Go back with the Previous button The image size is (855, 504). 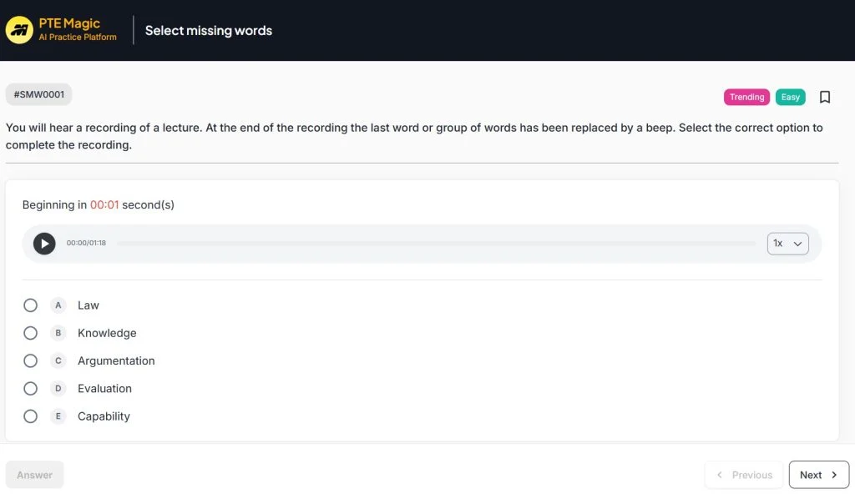(744, 475)
